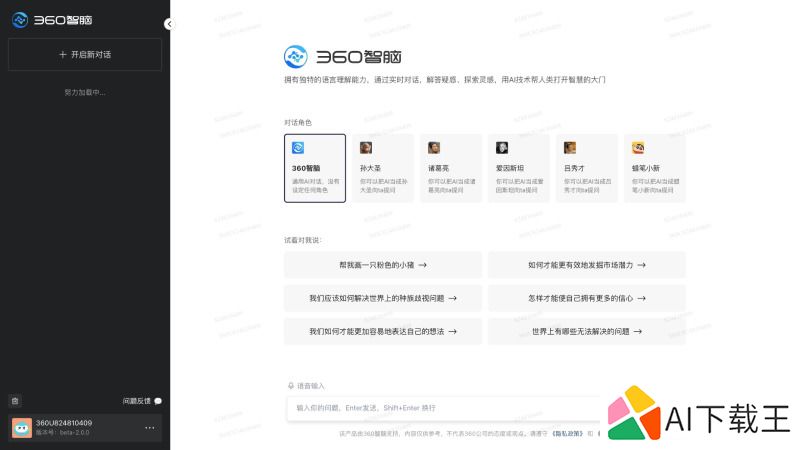The width and height of the screenshot is (800, 450).
Task: Click the prompt 怎样才能使自己拥有更多的信心
Action: [x=587, y=298]
